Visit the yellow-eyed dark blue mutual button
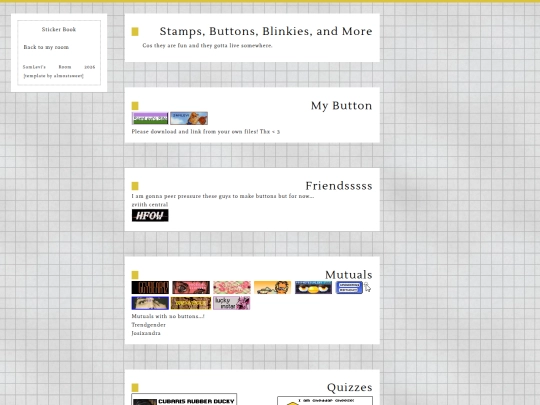Viewport: 540px width, 405px height. [313, 288]
